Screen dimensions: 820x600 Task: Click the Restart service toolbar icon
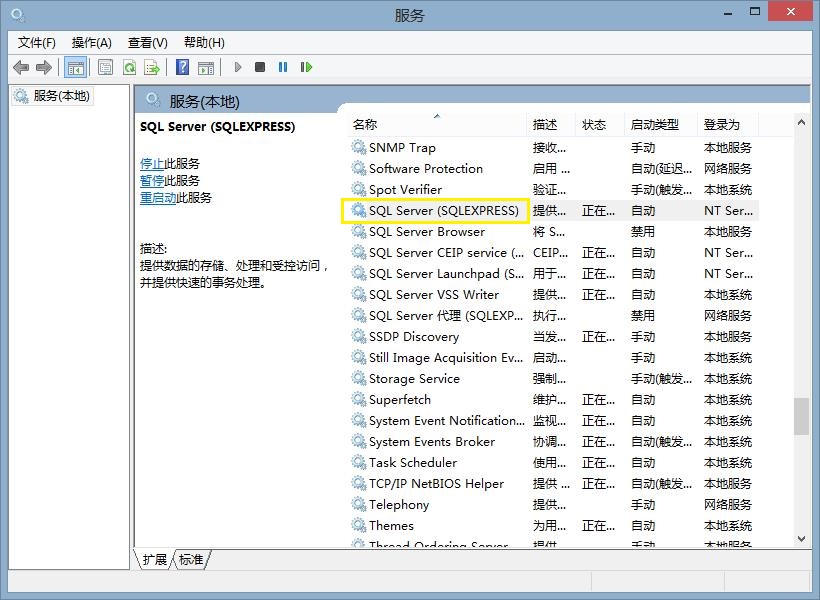[x=306, y=67]
